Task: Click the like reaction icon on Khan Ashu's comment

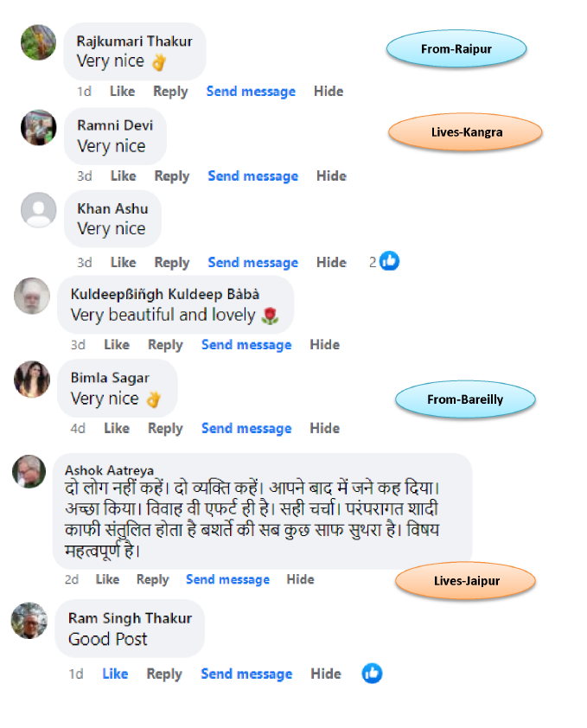Action: (389, 261)
